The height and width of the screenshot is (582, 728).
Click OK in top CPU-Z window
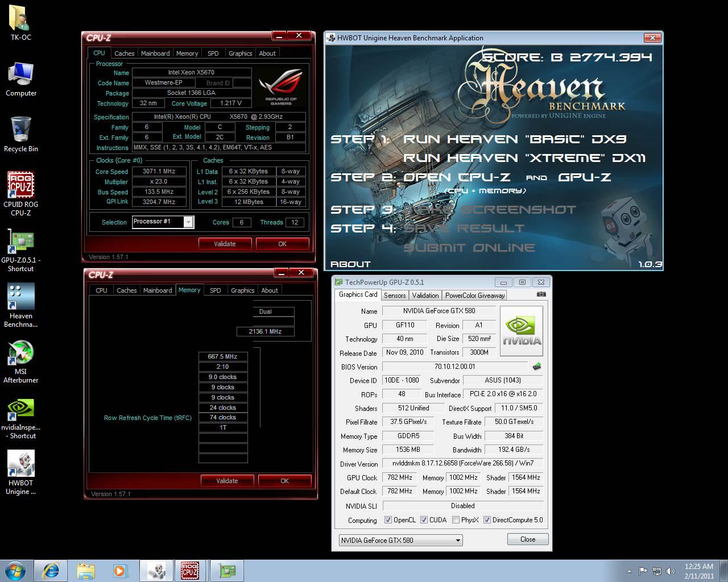tap(282, 244)
